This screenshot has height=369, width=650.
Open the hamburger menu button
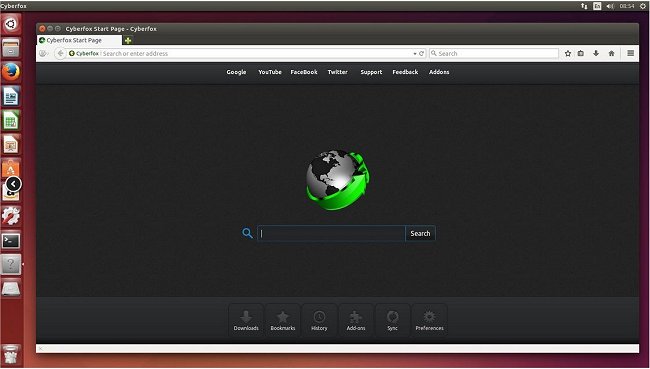pyautogui.click(x=631, y=53)
